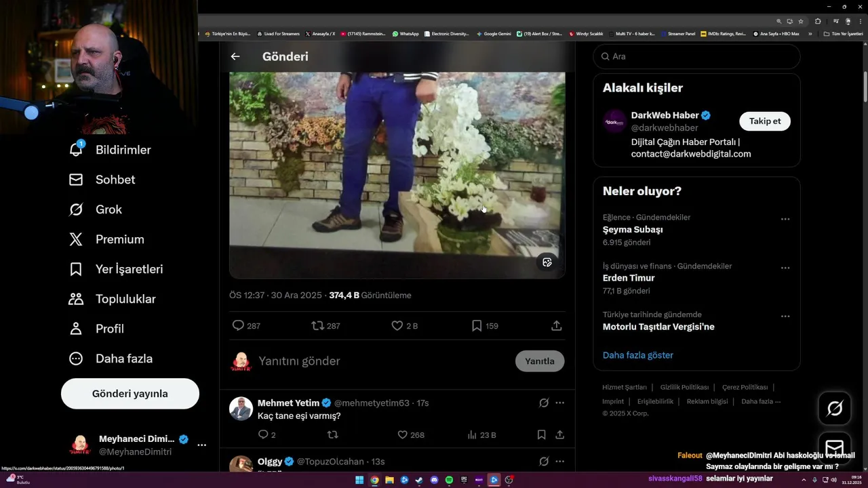This screenshot has width=868, height=488.
Task: Go back using the Gönderi arrow
Action: tap(235, 57)
